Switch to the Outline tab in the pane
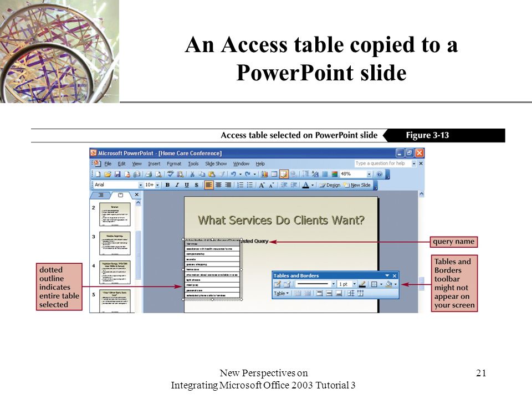 (101, 195)
